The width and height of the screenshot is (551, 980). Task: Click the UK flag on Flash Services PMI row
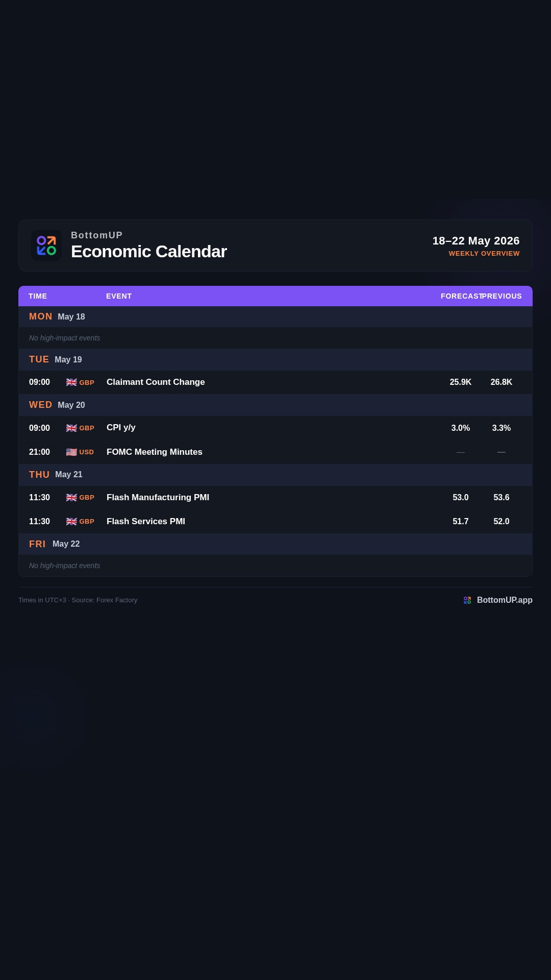[71, 522]
